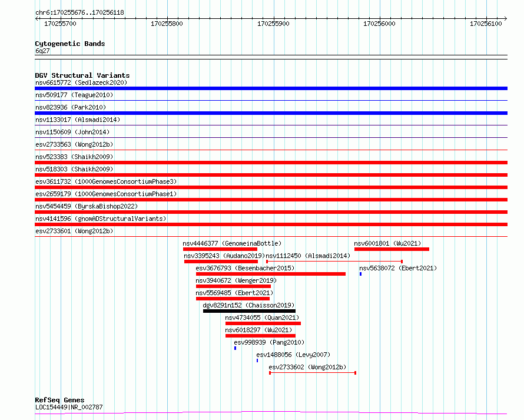Click the red bar under nsv6001801
This screenshot has height=420, width=524.
coord(392,249)
